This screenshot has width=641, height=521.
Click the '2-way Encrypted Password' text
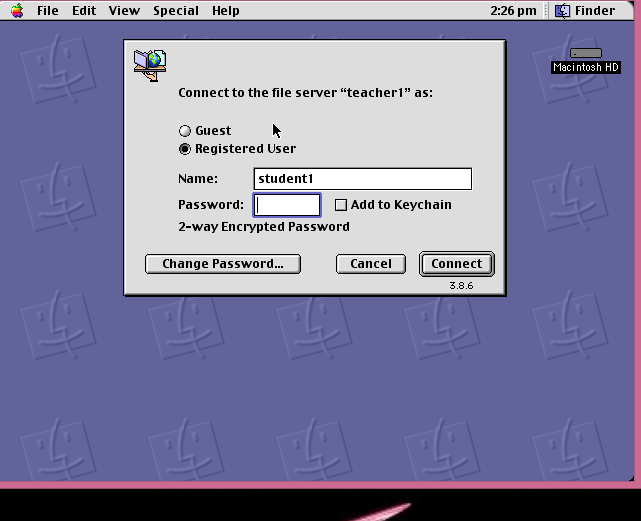(x=264, y=227)
